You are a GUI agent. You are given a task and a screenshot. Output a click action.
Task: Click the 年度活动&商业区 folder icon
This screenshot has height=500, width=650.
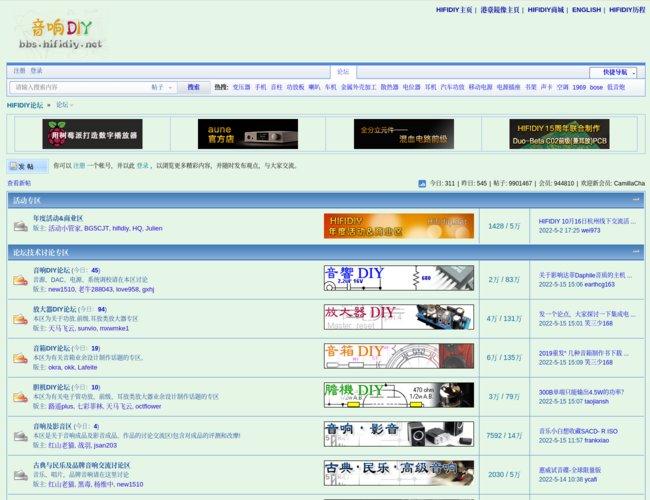pos(20,227)
